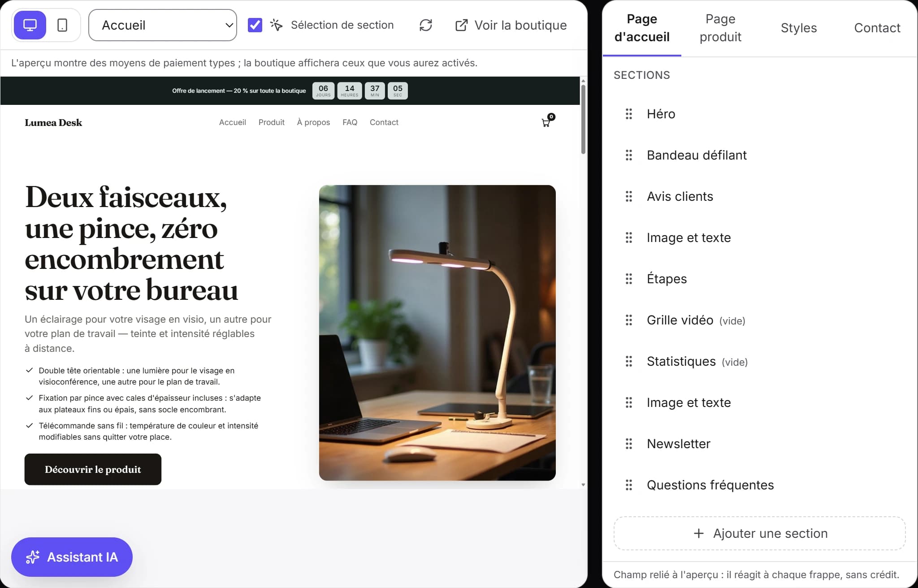Open Voir la boutique link
Viewport: 918px width, 588px height.
511,25
